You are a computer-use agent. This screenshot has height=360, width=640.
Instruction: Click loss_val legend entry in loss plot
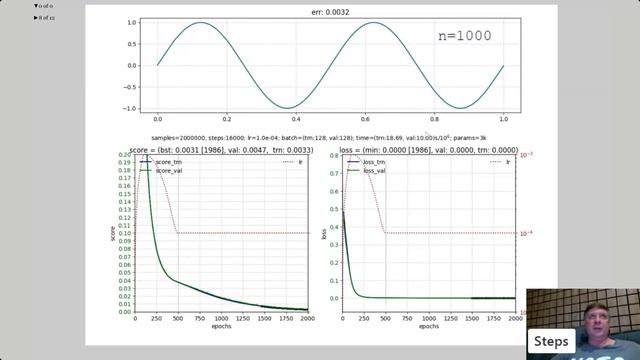366,171
